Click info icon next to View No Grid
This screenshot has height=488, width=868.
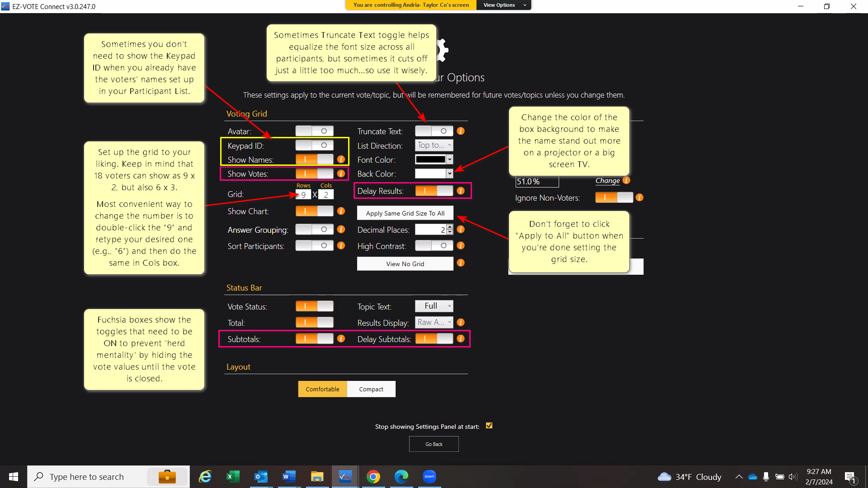(460, 263)
